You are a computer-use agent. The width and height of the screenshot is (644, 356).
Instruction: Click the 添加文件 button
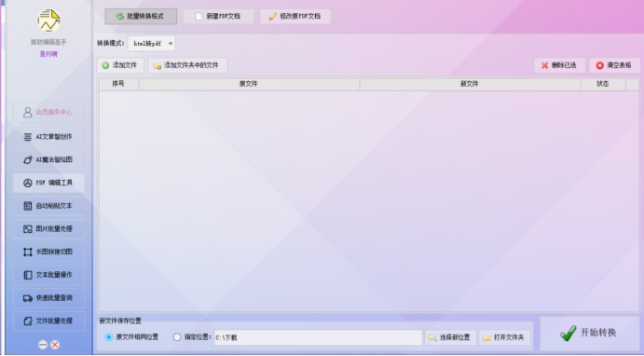pos(120,65)
